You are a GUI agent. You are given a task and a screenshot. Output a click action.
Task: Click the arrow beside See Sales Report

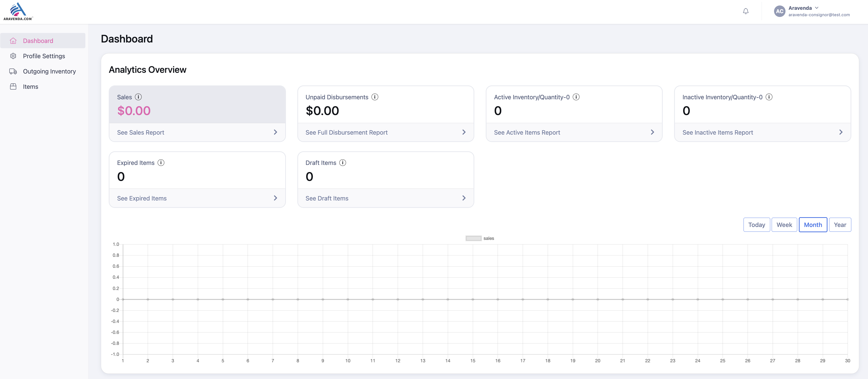(x=275, y=132)
